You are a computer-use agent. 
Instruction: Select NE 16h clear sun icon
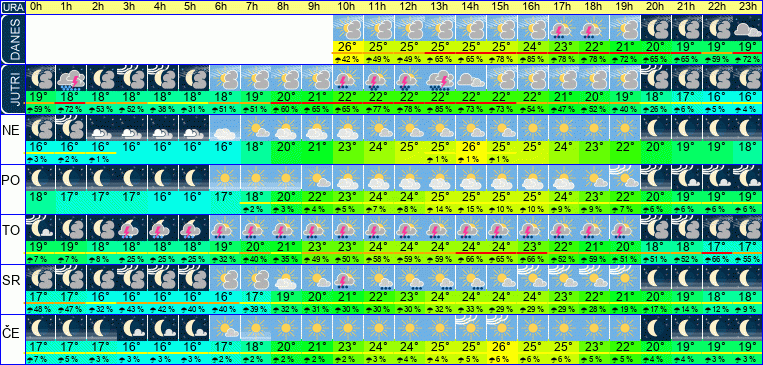pyautogui.click(x=533, y=128)
